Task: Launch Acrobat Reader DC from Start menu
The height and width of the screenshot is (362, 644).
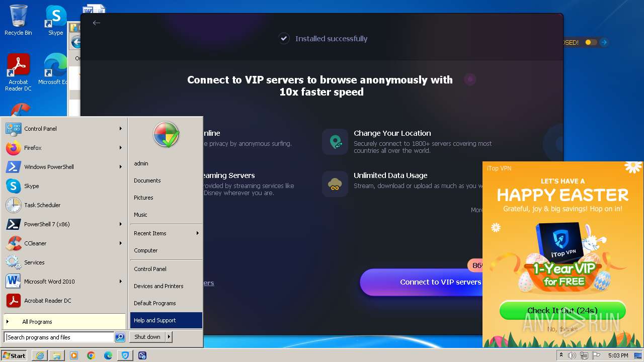Action: pos(64,301)
